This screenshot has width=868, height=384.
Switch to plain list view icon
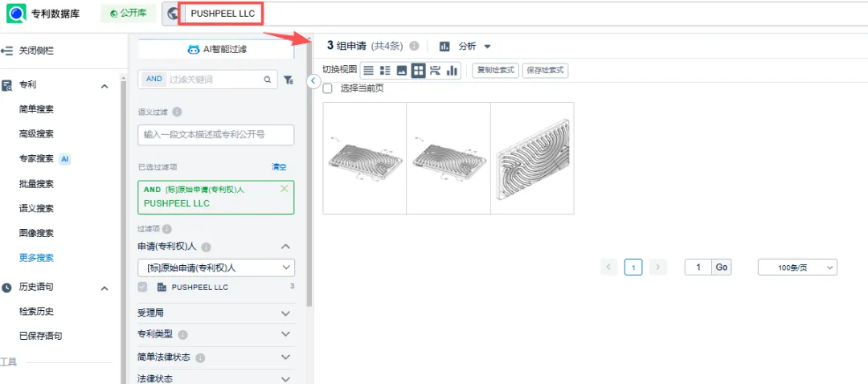pos(369,70)
